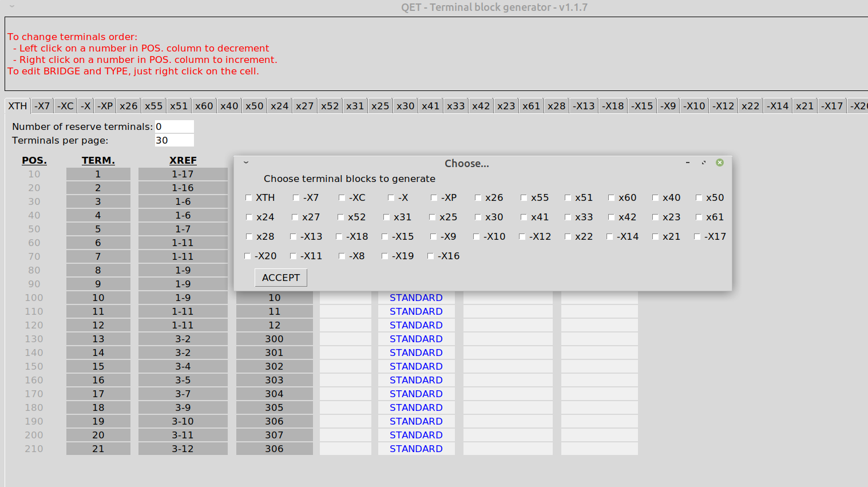Maximize the Choose dialog window

pos(704,163)
